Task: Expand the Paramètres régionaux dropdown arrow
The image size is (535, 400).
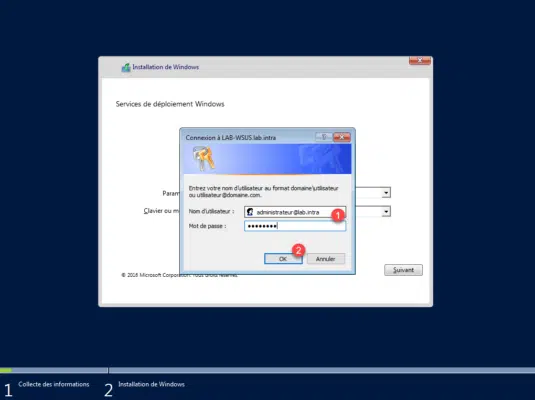Action: [x=386, y=192]
